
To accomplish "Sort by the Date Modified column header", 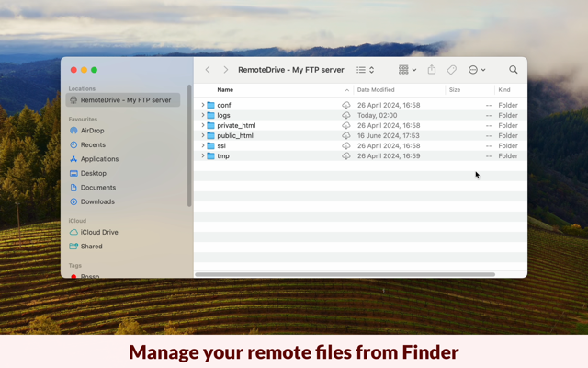I will [376, 90].
